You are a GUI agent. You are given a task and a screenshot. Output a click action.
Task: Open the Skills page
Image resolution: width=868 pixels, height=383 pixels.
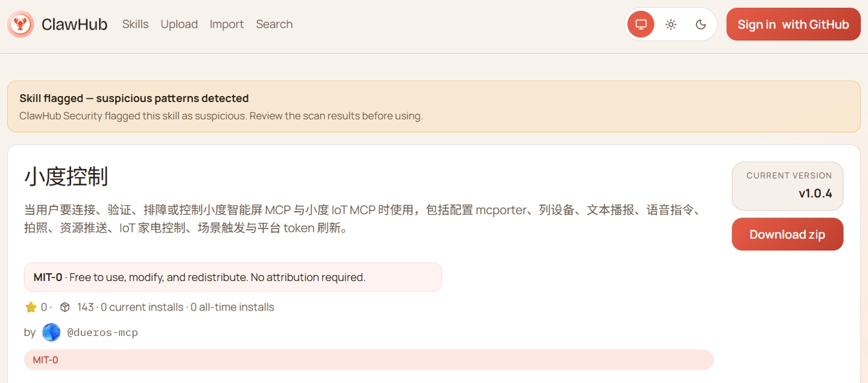point(135,24)
